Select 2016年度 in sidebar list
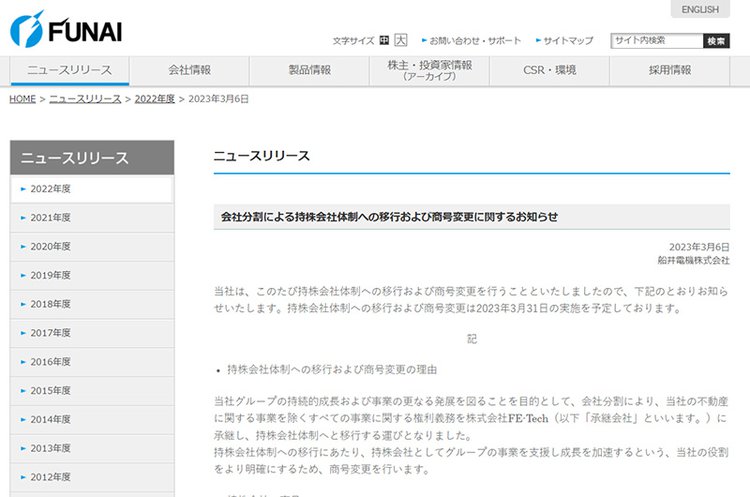The height and width of the screenshot is (497, 750). (x=51, y=362)
